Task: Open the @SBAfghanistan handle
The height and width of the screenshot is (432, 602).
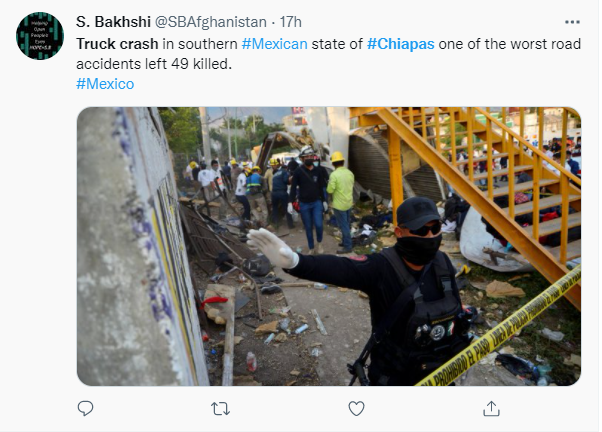Action: (x=210, y=22)
